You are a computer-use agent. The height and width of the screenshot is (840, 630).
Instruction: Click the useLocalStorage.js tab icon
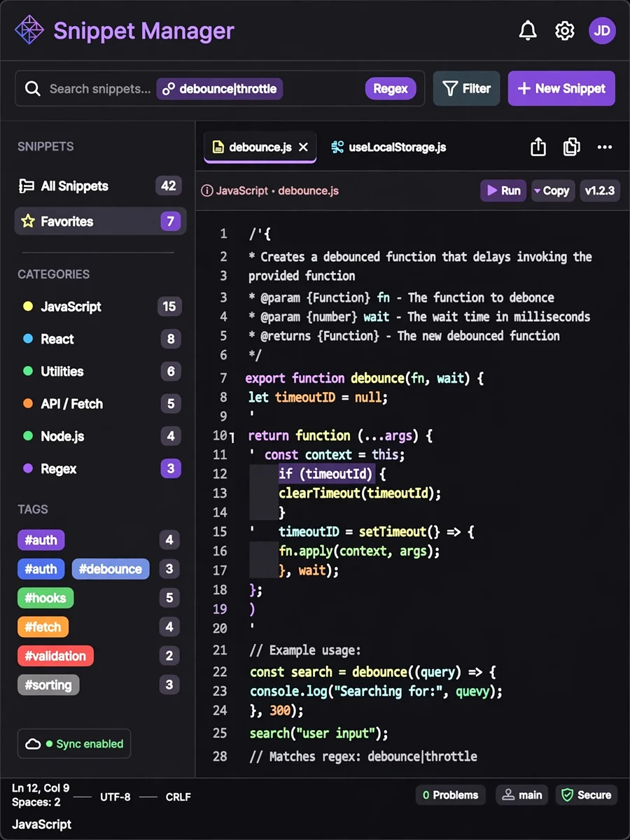click(337, 147)
